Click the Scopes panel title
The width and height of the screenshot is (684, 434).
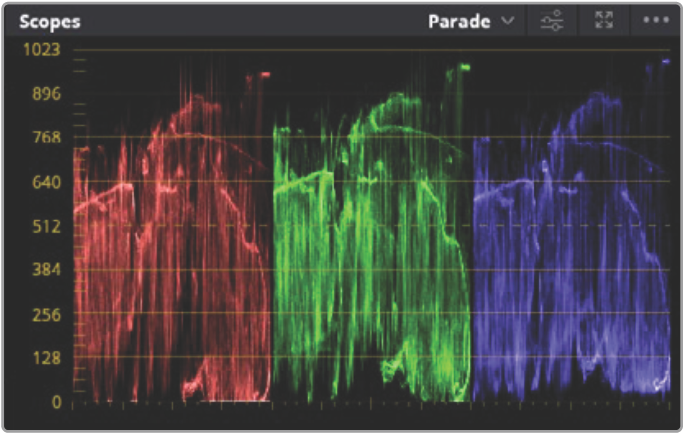click(x=50, y=21)
